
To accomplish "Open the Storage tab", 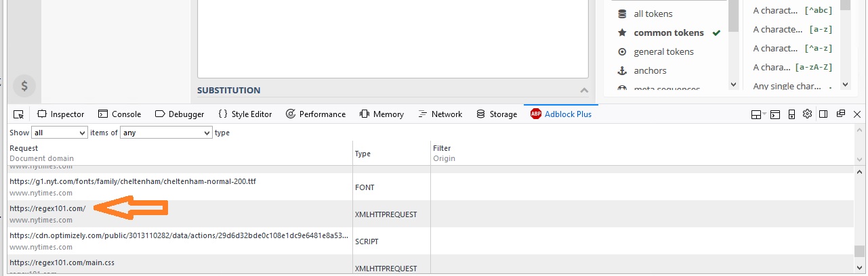I will tap(497, 114).
